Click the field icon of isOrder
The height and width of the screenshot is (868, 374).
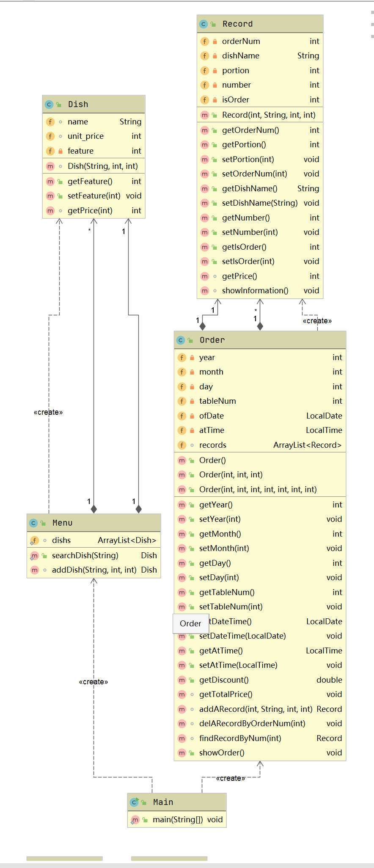[205, 100]
